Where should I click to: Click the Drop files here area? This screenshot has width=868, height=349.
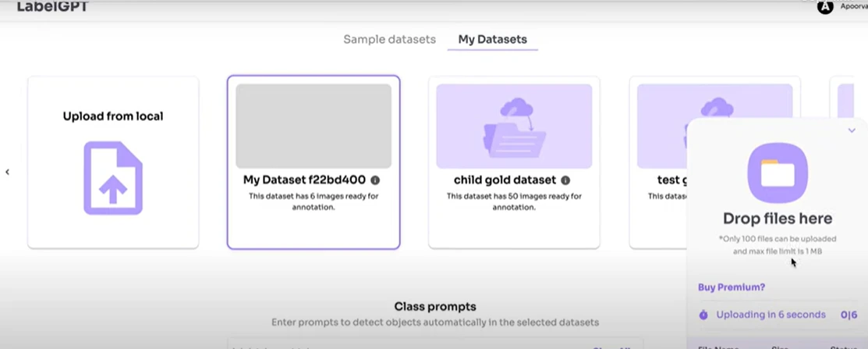click(x=777, y=219)
